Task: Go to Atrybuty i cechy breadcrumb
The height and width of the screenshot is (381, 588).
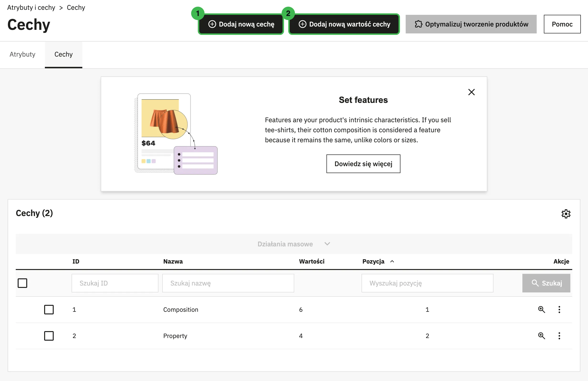Action: 31,7
